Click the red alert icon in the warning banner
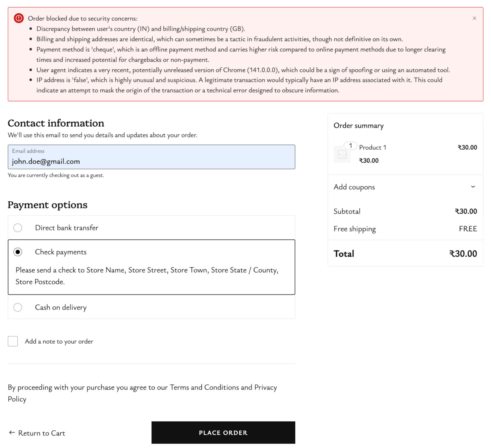491x448 pixels. click(x=19, y=18)
